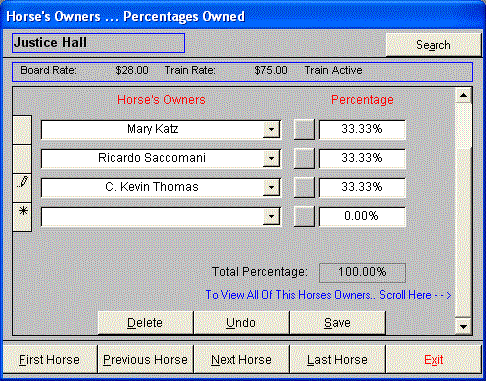Click the small button beside C. Kevin Thomas
This screenshot has width=486, height=381.
coord(304,187)
